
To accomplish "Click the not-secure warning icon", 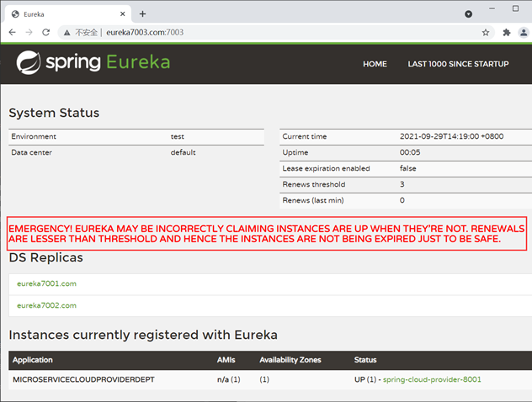I will [67, 33].
